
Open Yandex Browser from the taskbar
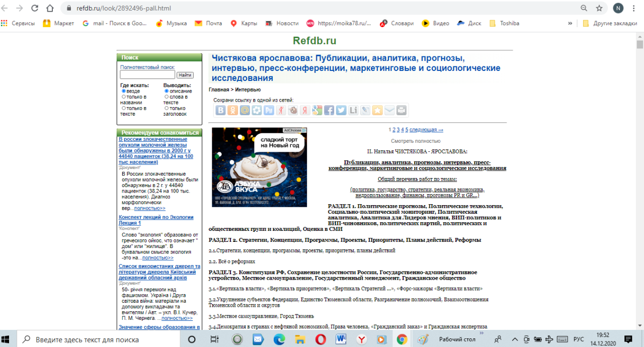coord(361,339)
